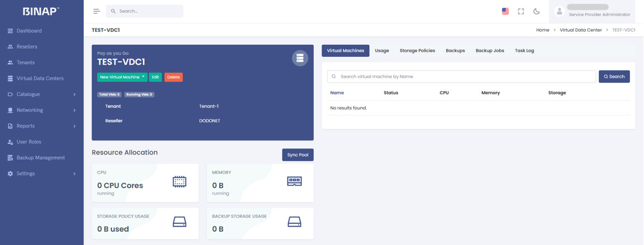Toggle fullscreen mode icon
The image size is (644, 245).
point(521,11)
